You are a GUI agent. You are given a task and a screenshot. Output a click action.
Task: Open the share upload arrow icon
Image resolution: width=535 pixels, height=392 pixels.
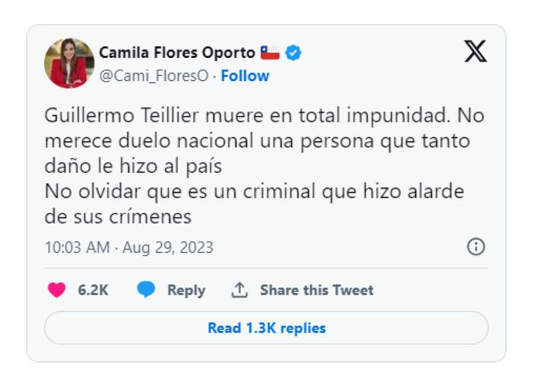coord(240,290)
